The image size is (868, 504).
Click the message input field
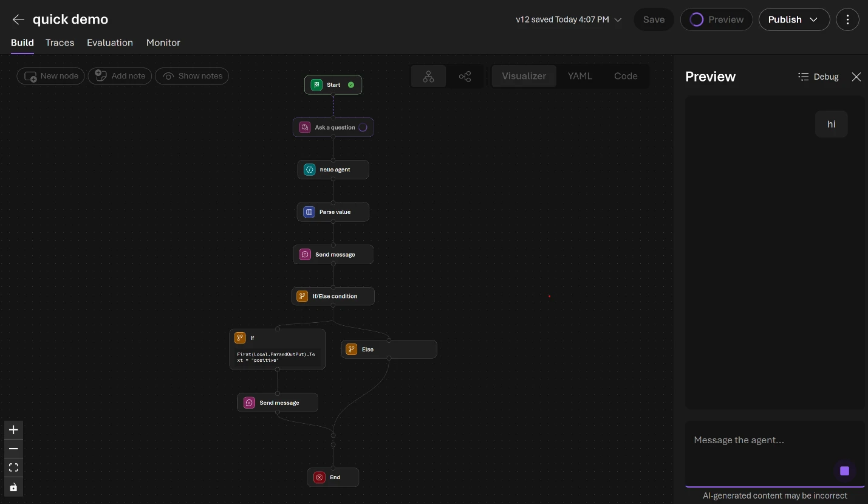click(x=765, y=440)
